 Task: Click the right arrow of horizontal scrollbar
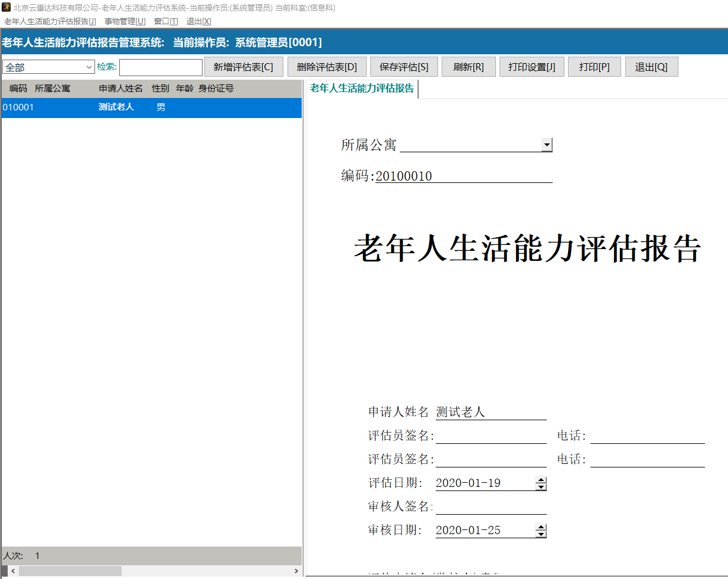tap(296, 571)
